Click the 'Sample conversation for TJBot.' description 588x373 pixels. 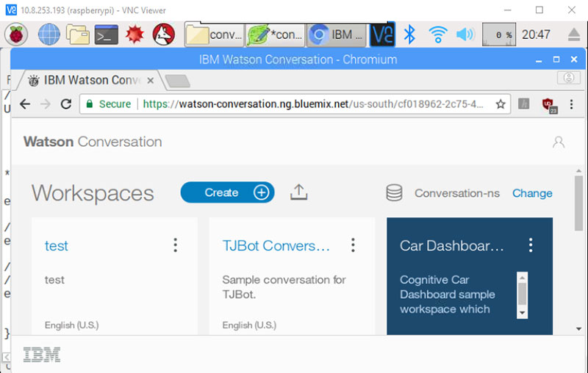[284, 287]
